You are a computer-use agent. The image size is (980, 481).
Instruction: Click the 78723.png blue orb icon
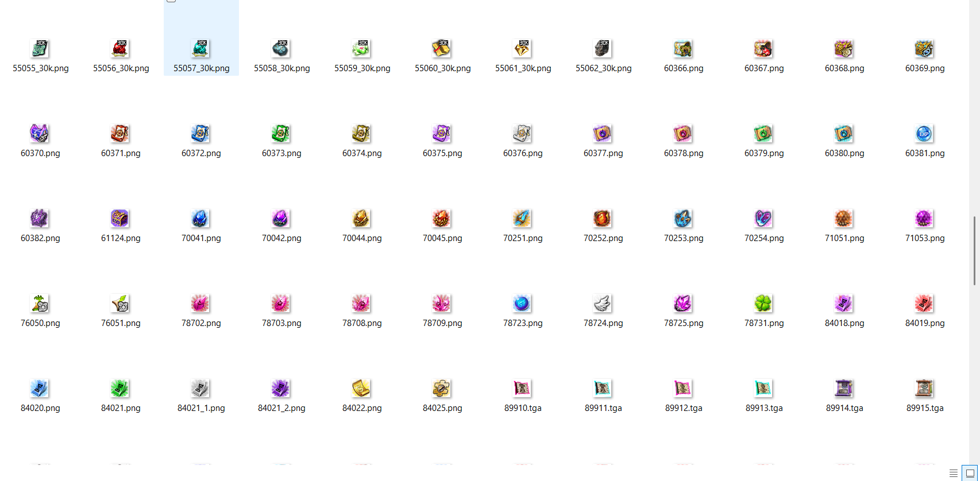[x=522, y=304]
